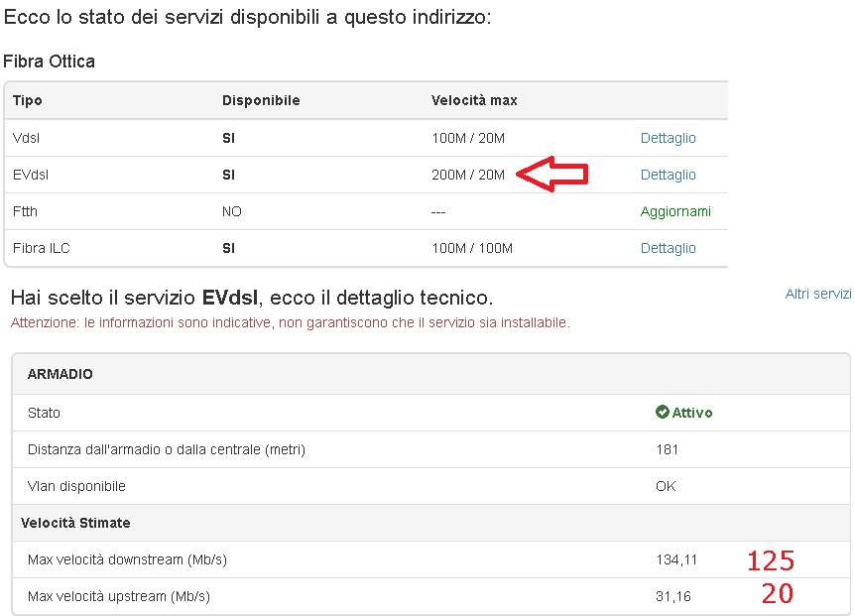Viewport: 854px width, 616px height.
Task: Click the red 125 annotation number
Action: pos(771,561)
